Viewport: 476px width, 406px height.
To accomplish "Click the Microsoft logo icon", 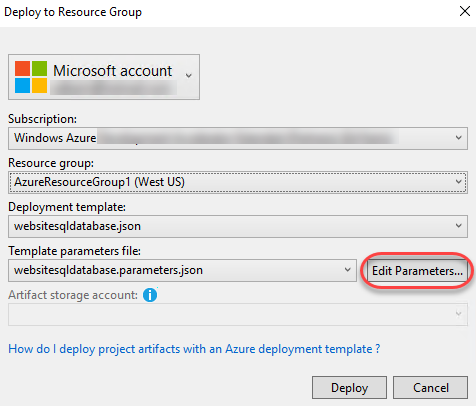I will point(31,77).
